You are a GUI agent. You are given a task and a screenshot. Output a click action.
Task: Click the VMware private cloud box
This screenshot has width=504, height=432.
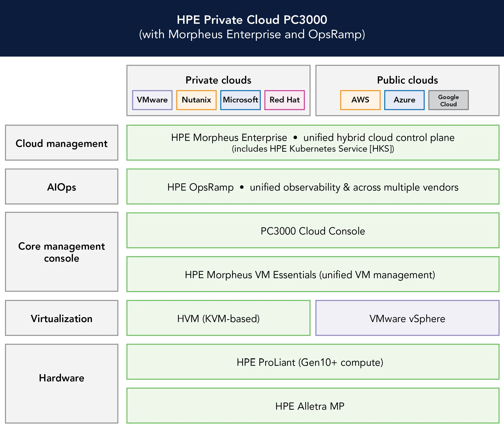point(152,100)
